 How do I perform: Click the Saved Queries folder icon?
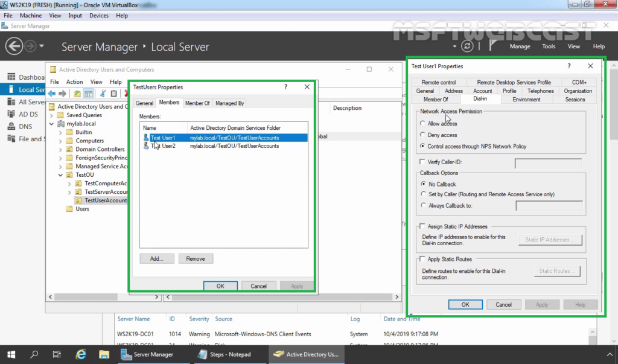(60, 115)
